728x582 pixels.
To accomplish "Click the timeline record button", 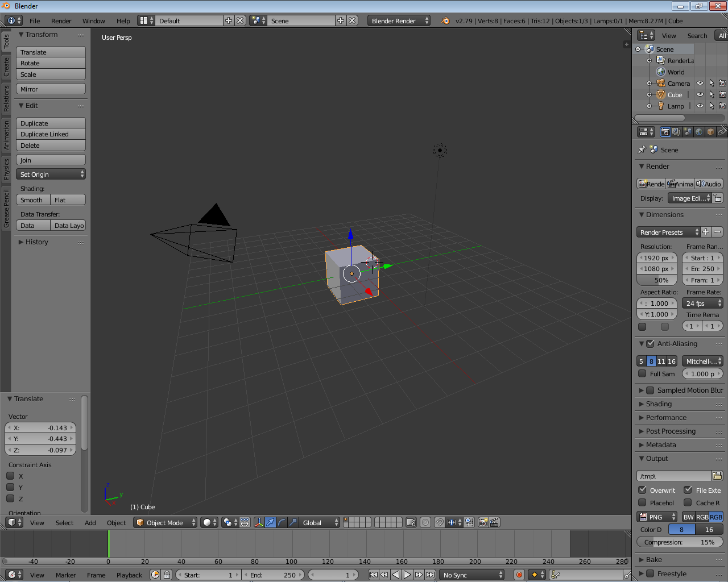I will (519, 575).
